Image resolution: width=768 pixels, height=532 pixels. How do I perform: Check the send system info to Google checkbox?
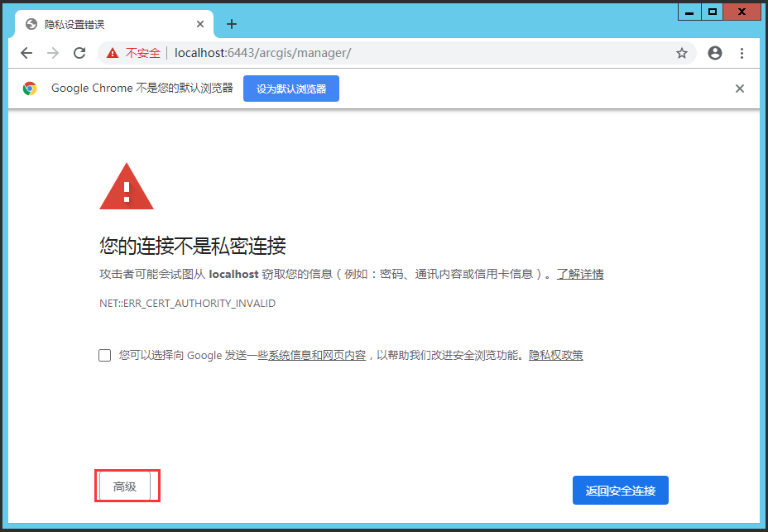click(x=104, y=355)
